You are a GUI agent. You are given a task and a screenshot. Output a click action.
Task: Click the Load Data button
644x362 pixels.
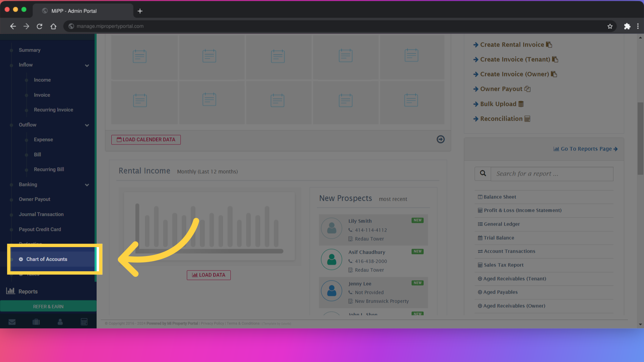[208, 275]
